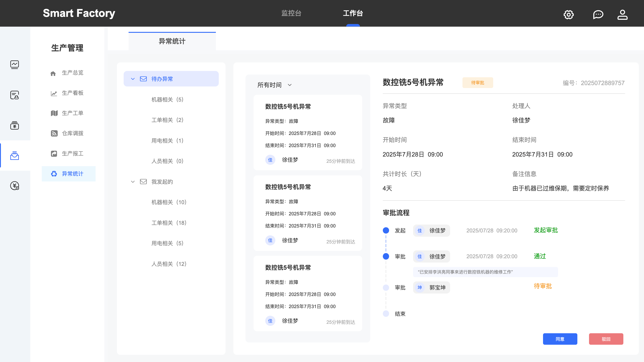This screenshot has height=362, width=644.
Task: Click the yen coin settings sidebar icon
Action: point(15,186)
